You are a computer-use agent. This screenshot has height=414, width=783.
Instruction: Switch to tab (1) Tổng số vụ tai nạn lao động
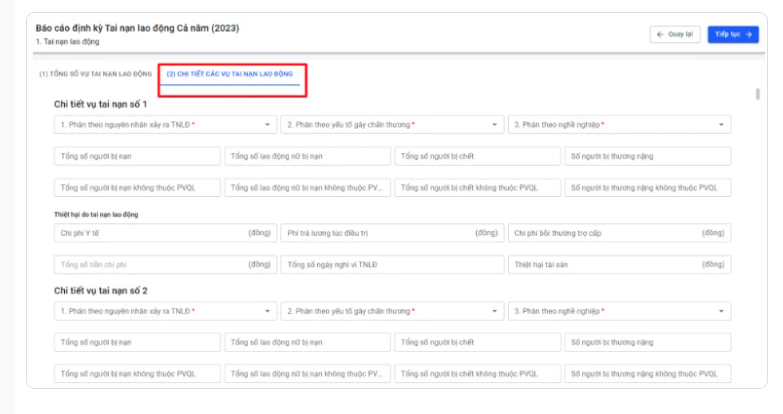pyautogui.click(x=95, y=74)
